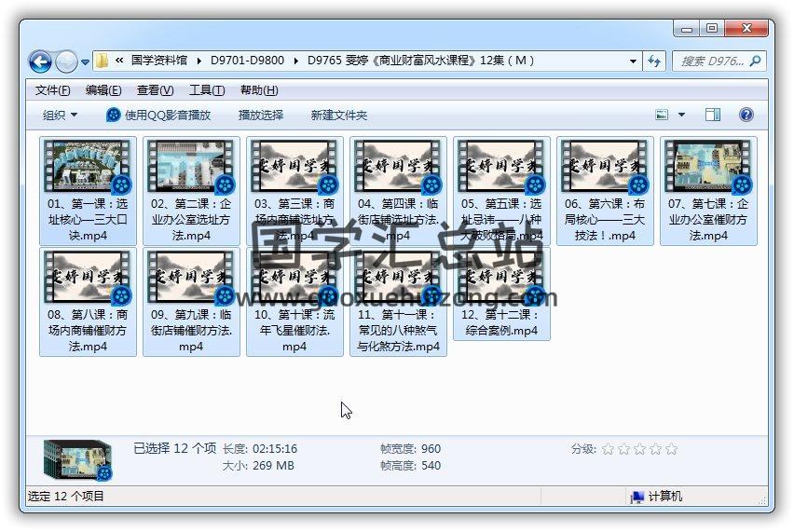This screenshot has height=532, width=794.
Task: Click file name 07、第七课：企业办公室催财方法.mp4
Action: [708, 220]
